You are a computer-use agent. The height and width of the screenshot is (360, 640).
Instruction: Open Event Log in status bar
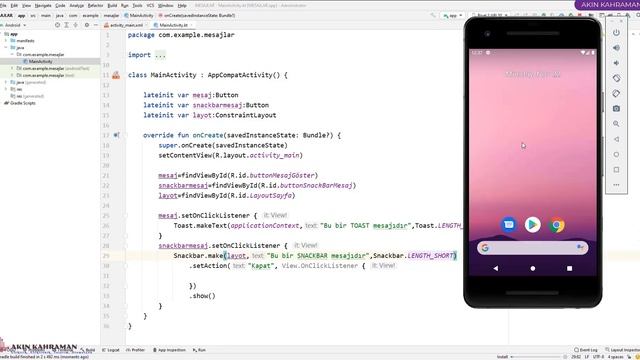pos(586,350)
